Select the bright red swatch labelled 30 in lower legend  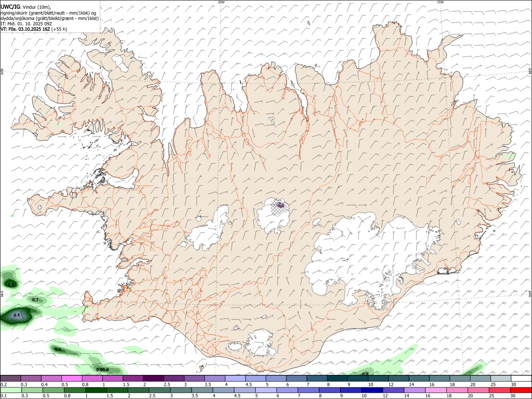point(520,390)
